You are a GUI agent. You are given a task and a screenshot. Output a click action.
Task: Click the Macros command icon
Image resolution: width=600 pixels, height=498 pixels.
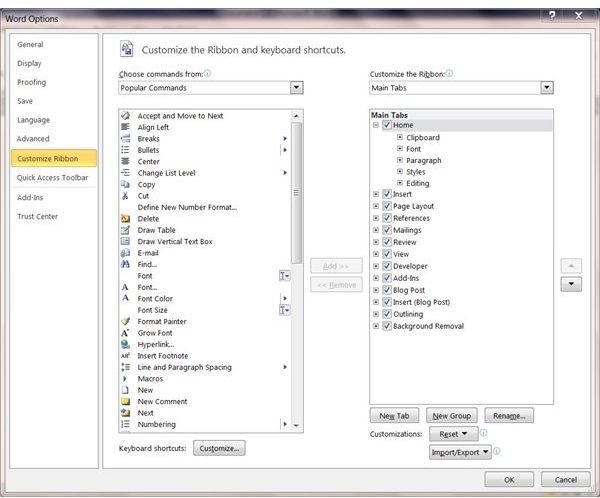pyautogui.click(x=126, y=379)
